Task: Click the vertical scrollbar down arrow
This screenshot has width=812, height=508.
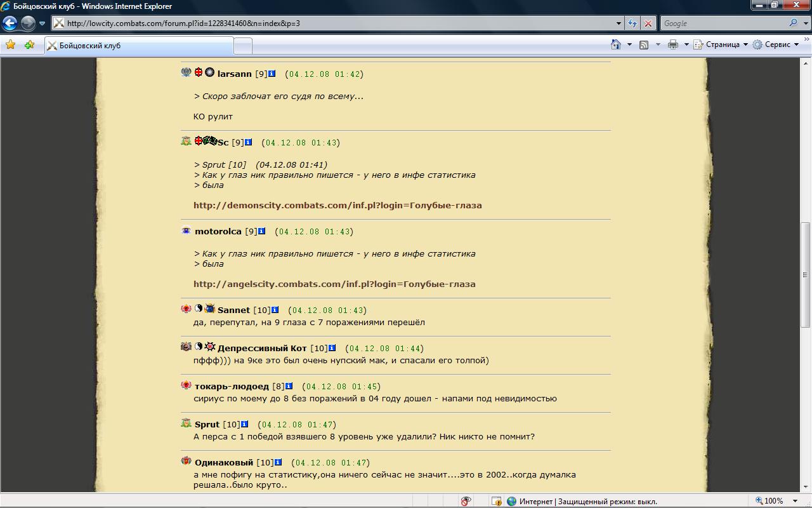Action: tap(806, 487)
